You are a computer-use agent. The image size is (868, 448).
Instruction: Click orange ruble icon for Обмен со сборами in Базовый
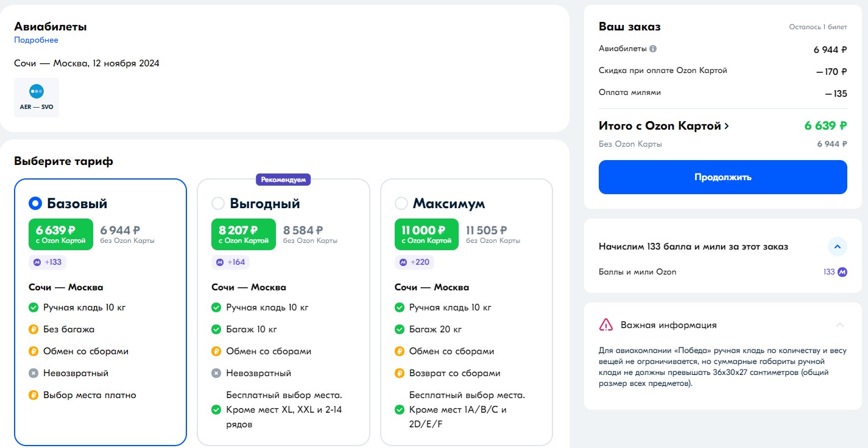34,351
